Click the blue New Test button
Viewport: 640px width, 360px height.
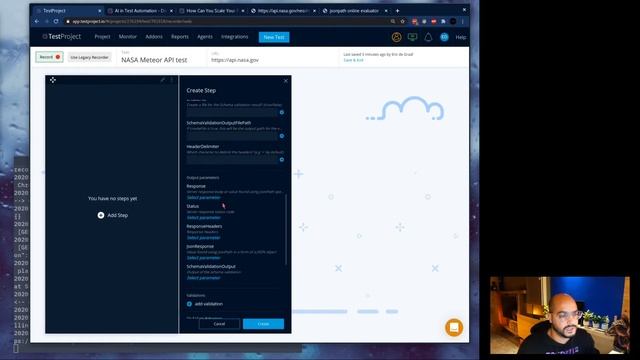tap(274, 37)
